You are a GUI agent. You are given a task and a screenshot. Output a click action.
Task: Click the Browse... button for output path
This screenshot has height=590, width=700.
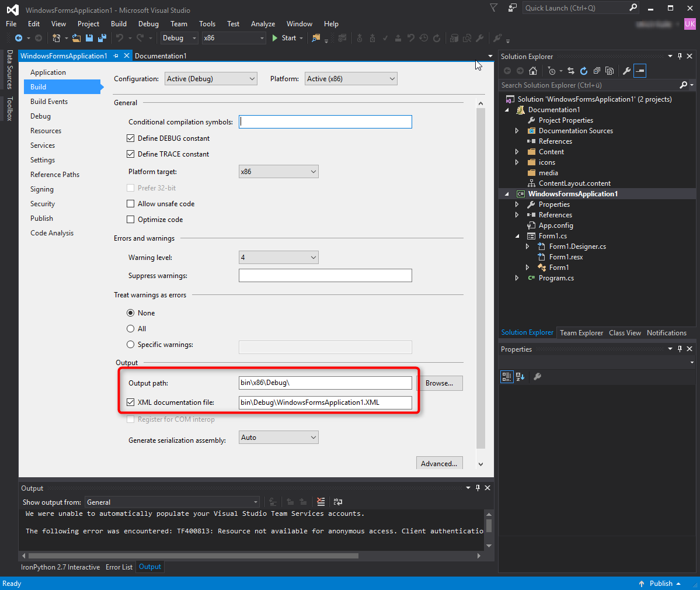pos(439,383)
